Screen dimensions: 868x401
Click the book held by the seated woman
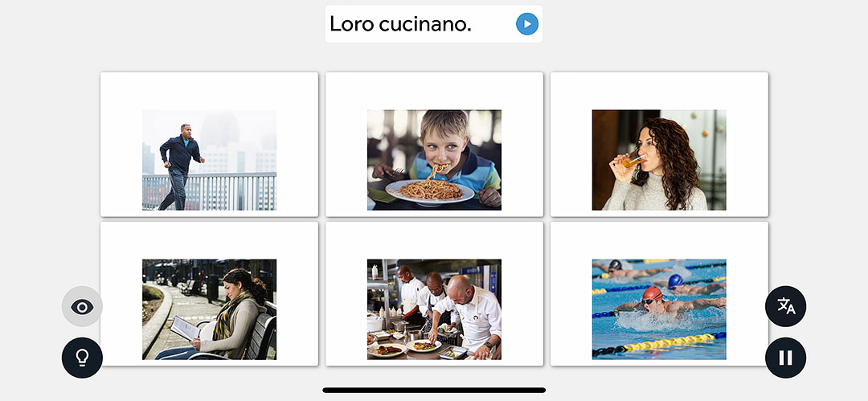185,328
